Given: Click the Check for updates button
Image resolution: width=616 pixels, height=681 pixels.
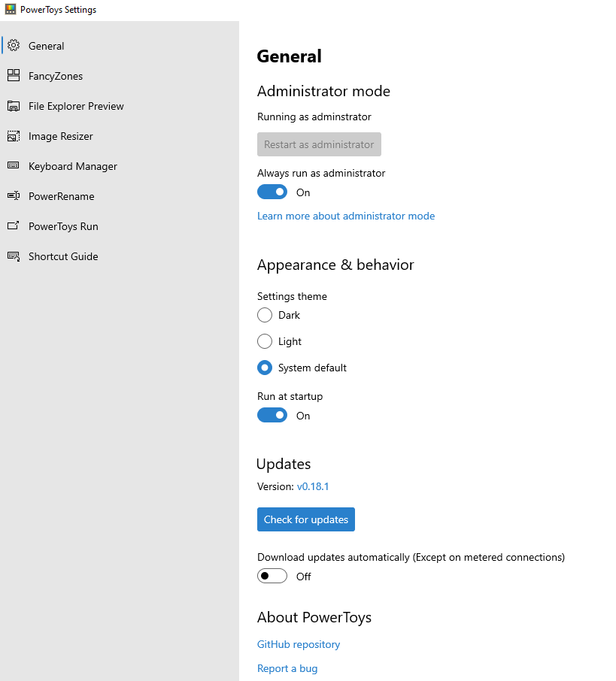Looking at the screenshot, I should 306,519.
